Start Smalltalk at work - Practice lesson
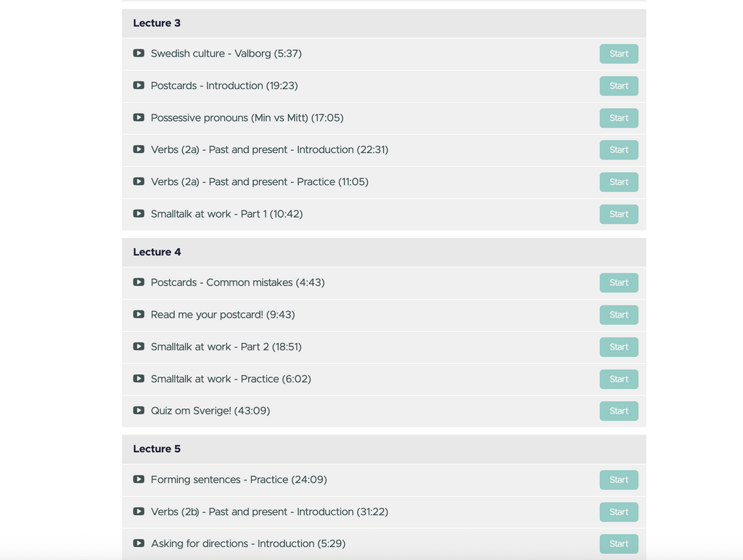The image size is (743, 560). point(619,379)
